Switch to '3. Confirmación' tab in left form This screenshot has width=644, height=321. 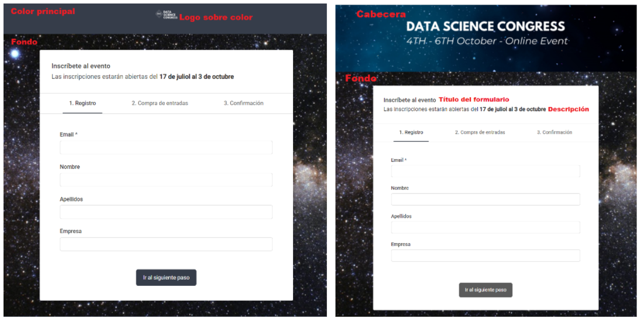[243, 103]
